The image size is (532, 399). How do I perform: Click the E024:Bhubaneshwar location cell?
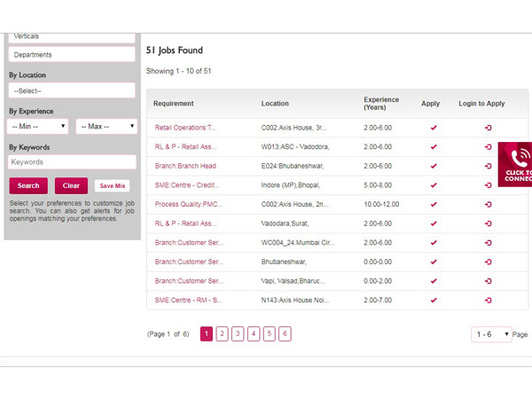pos(293,167)
